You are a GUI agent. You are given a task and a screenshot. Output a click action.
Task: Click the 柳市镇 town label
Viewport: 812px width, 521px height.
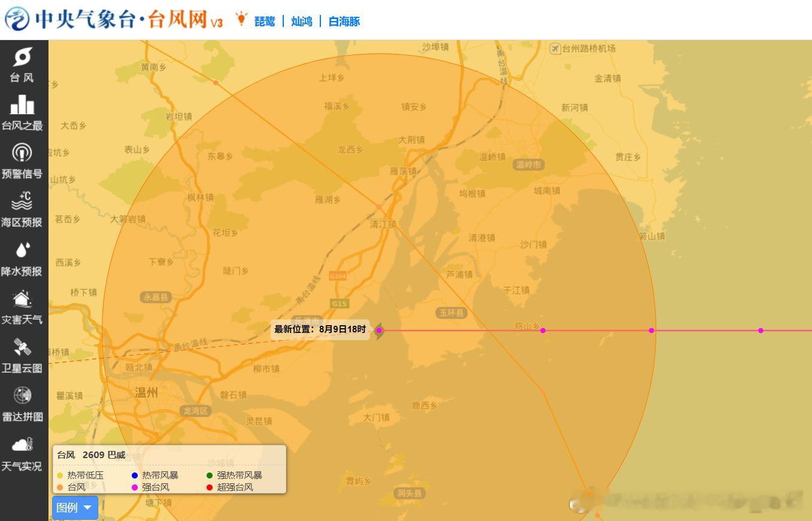[x=266, y=369]
